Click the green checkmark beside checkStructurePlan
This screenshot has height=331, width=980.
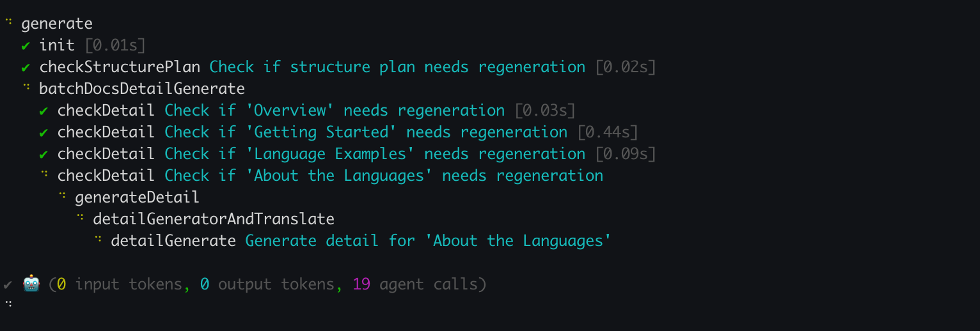[x=26, y=67]
